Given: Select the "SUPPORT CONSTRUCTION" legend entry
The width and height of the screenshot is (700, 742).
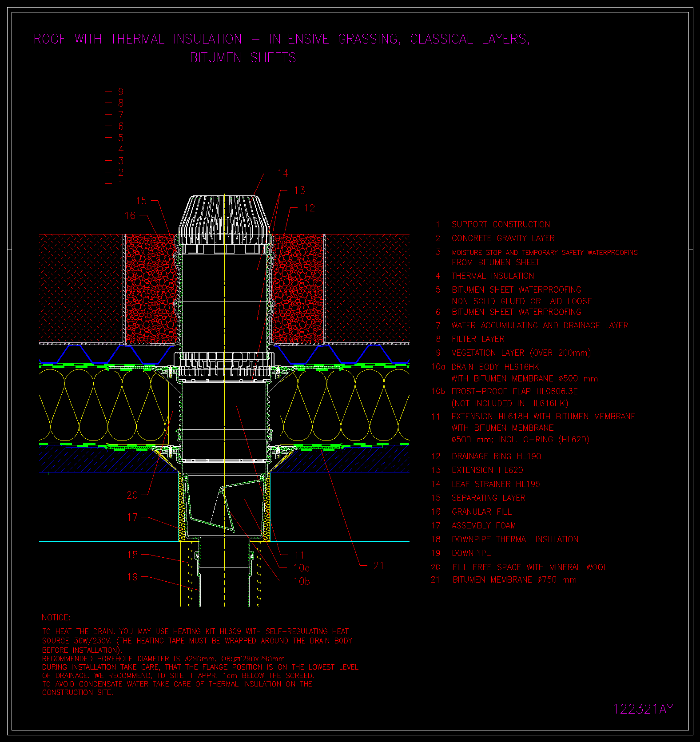Looking at the screenshot, I should pyautogui.click(x=501, y=225).
